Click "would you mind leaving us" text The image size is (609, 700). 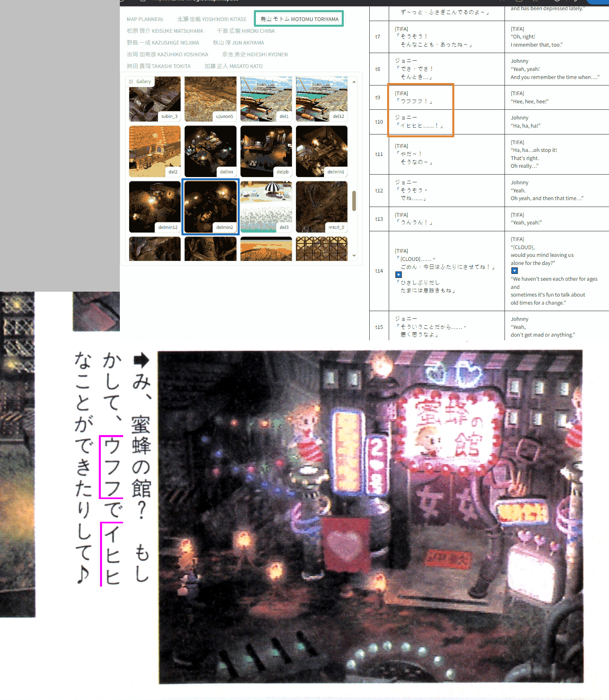tap(542, 255)
